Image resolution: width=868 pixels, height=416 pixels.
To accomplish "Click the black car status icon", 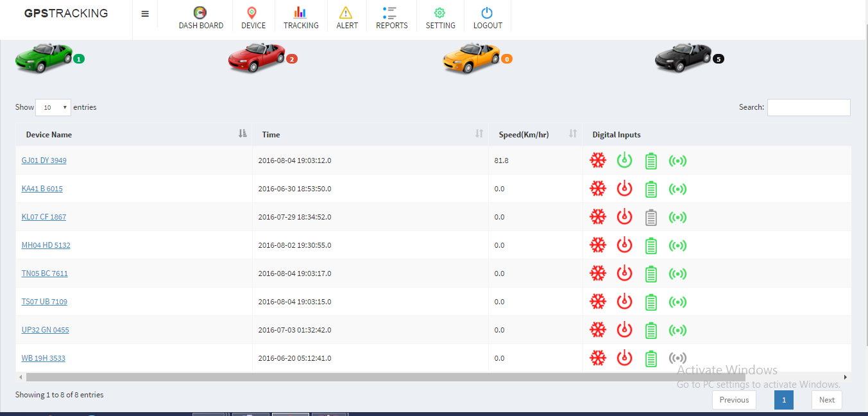I will click(x=683, y=58).
